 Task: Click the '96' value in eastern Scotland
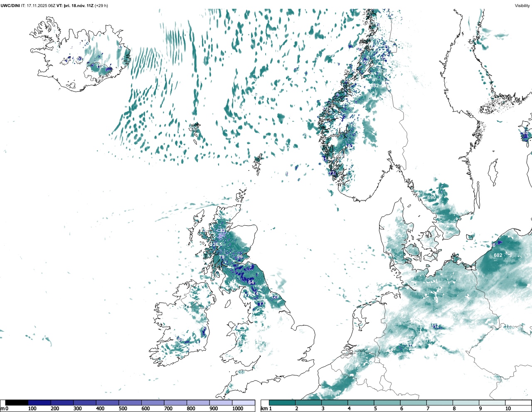(240, 257)
